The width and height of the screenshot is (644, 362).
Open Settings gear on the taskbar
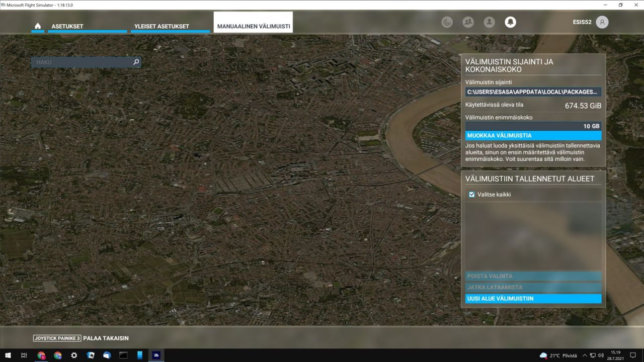(x=74, y=355)
